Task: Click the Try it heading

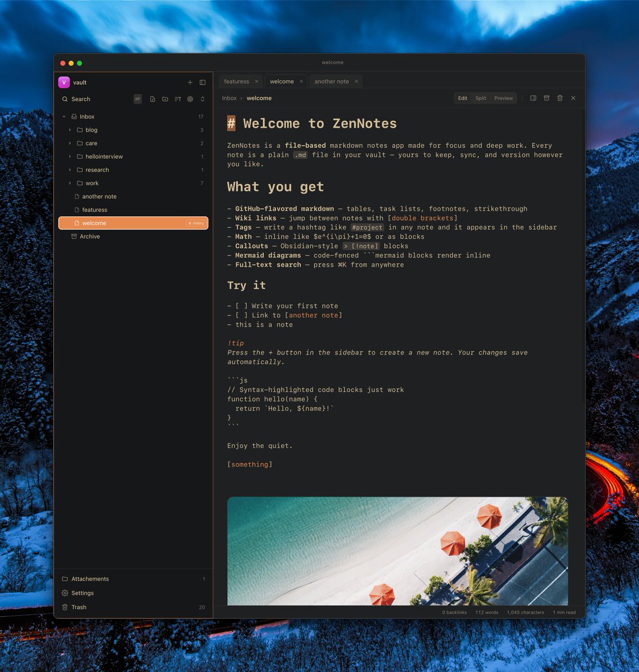Action: point(246,285)
